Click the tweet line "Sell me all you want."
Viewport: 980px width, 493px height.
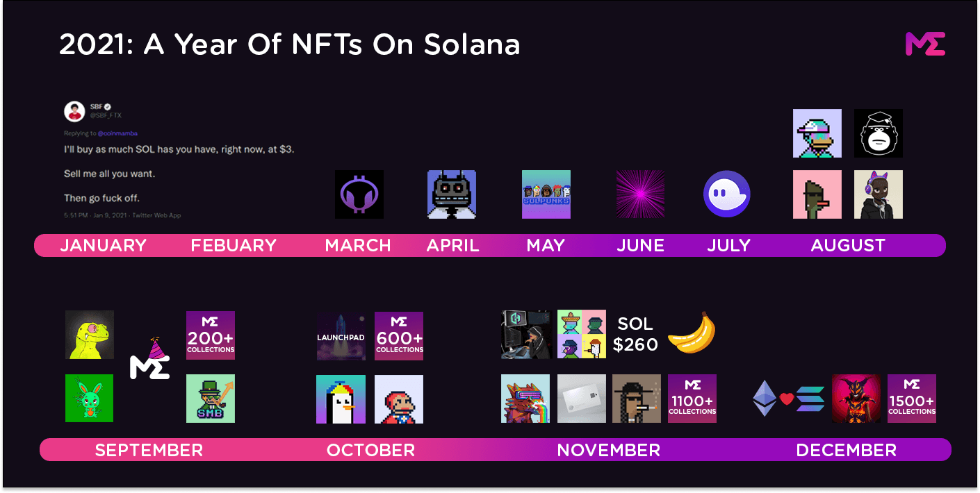(109, 174)
